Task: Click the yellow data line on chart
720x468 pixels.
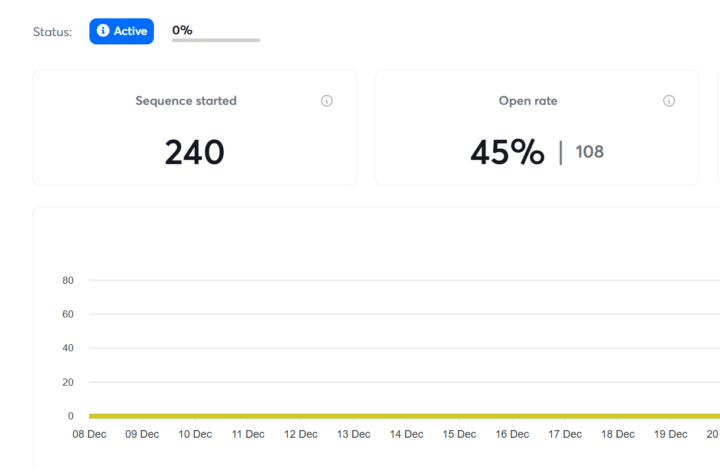Action: click(400, 416)
